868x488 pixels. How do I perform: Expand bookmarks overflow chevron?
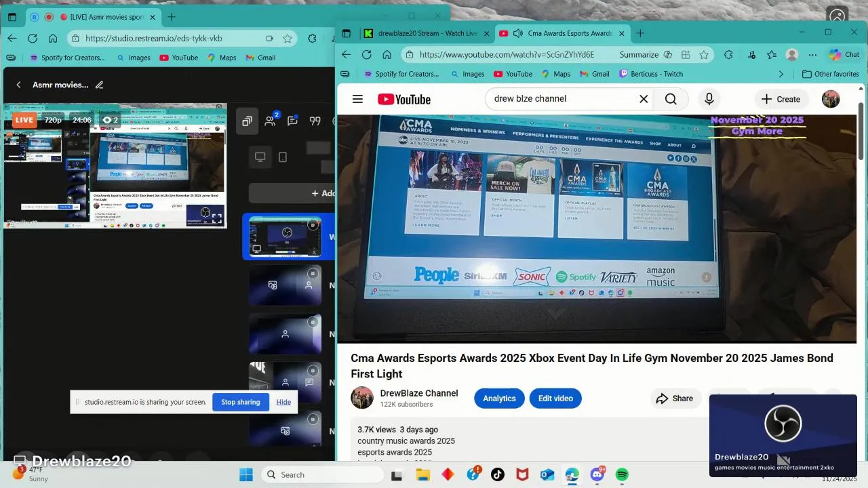781,74
